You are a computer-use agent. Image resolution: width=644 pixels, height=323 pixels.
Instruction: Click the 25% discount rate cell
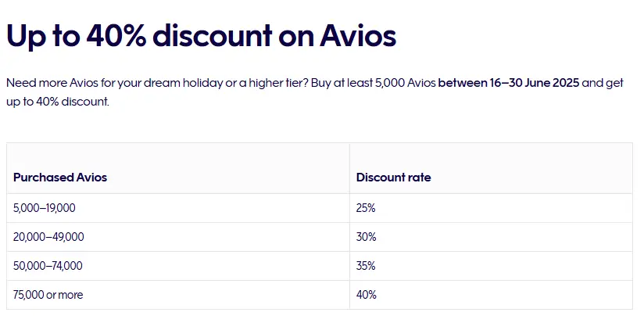pyautogui.click(x=491, y=208)
